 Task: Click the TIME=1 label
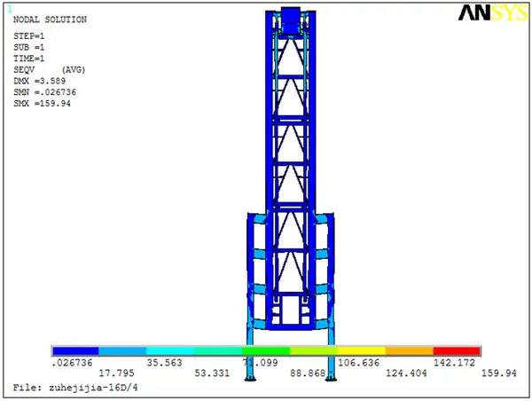point(28,58)
